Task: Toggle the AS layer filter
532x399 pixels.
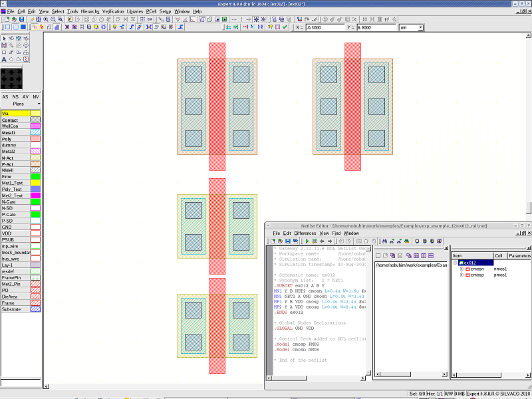Action: click(5, 97)
